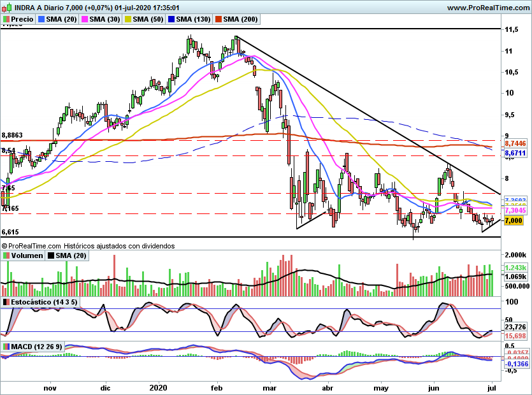Click the 8,7446 SMA value tag
532x395 pixels.
tap(515, 143)
